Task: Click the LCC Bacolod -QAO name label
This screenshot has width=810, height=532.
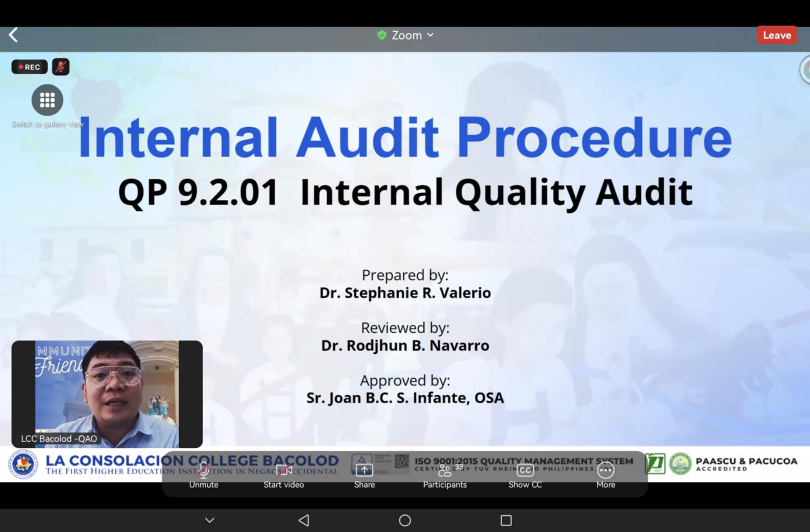Action: point(59,439)
